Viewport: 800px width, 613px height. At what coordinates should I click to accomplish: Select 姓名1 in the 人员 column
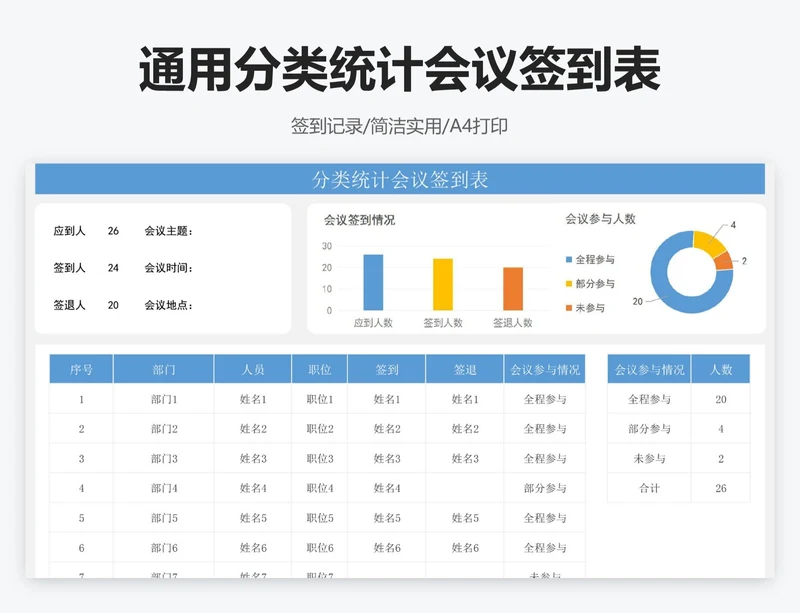pyautogui.click(x=253, y=399)
